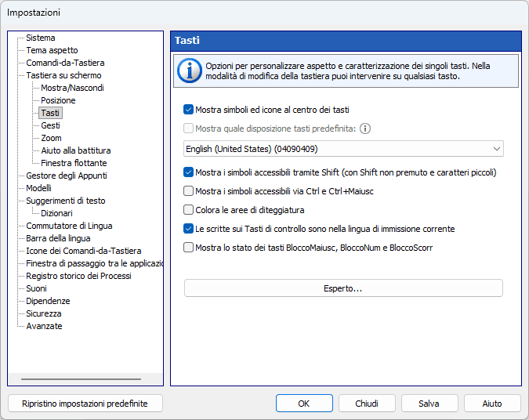Confirm with the OK button

(304, 404)
